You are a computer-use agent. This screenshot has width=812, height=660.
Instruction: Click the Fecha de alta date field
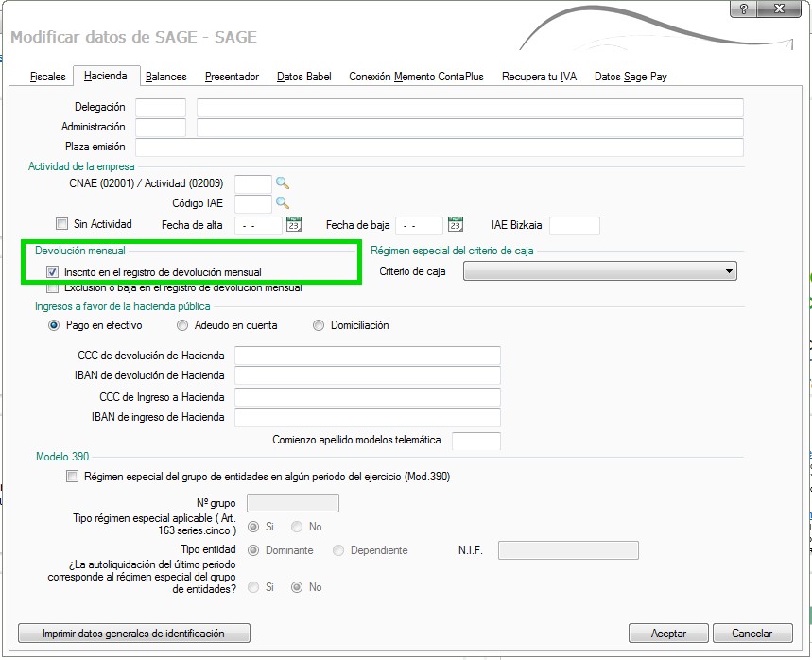click(x=258, y=225)
